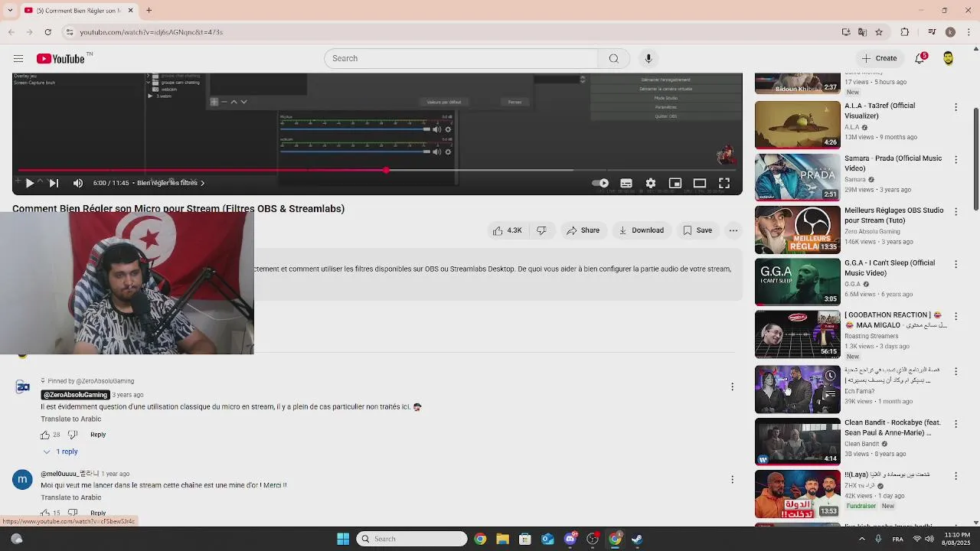The height and width of the screenshot is (551, 980).
Task: Switch to miniplayer mode
Action: coord(675,183)
